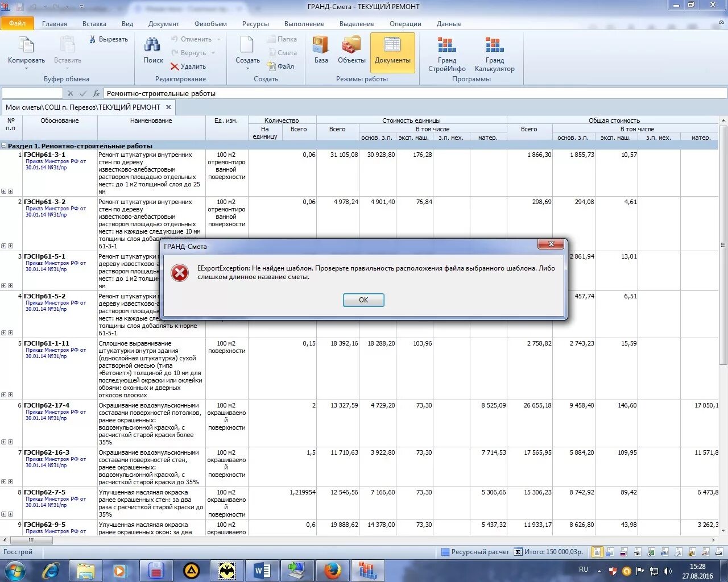Click the Вырезать scissors tool
This screenshot has height=582, width=728.
click(108, 39)
